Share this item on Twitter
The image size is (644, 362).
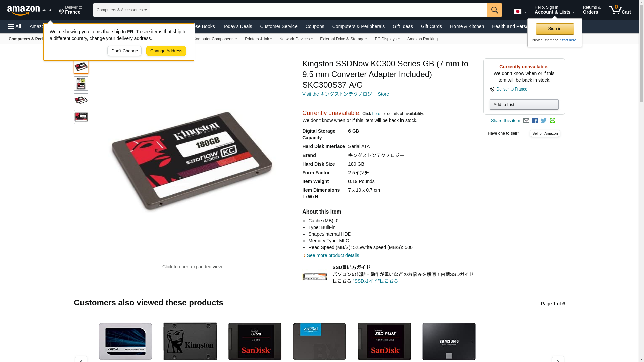click(x=544, y=121)
